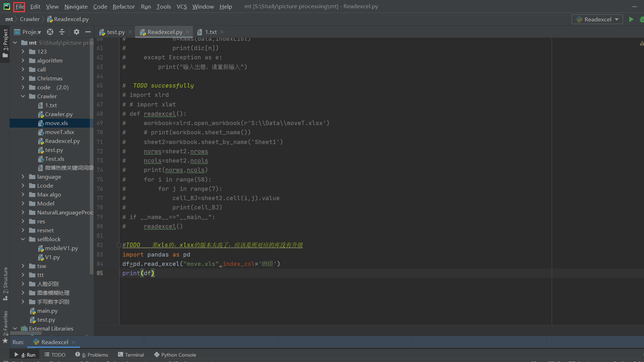
Task: Open the Readexcel run configuration dropdown
Action: (x=597, y=19)
